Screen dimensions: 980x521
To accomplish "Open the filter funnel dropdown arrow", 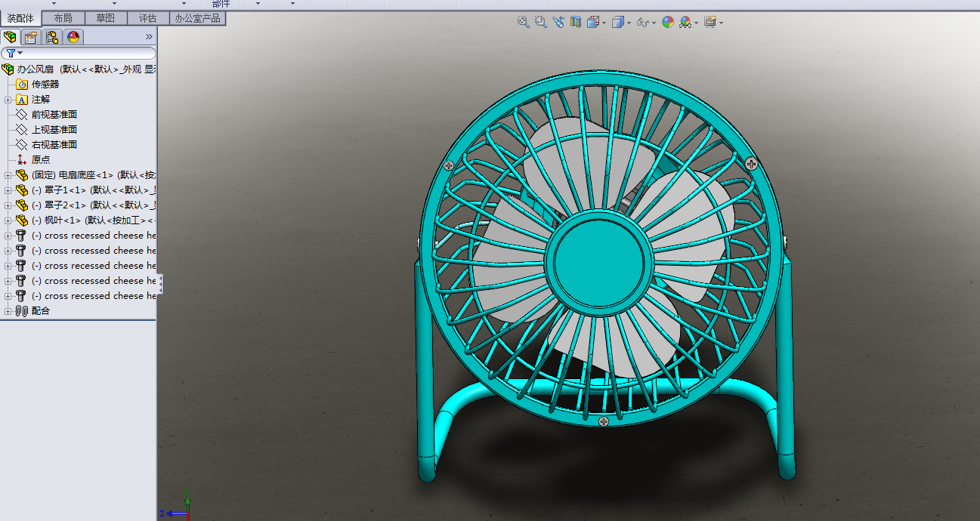I will (20, 54).
